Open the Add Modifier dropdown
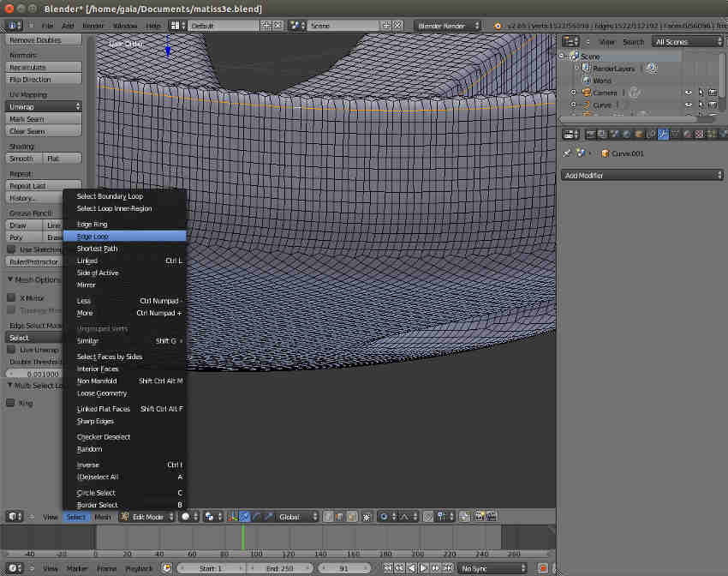The height and width of the screenshot is (576, 728). (x=642, y=175)
